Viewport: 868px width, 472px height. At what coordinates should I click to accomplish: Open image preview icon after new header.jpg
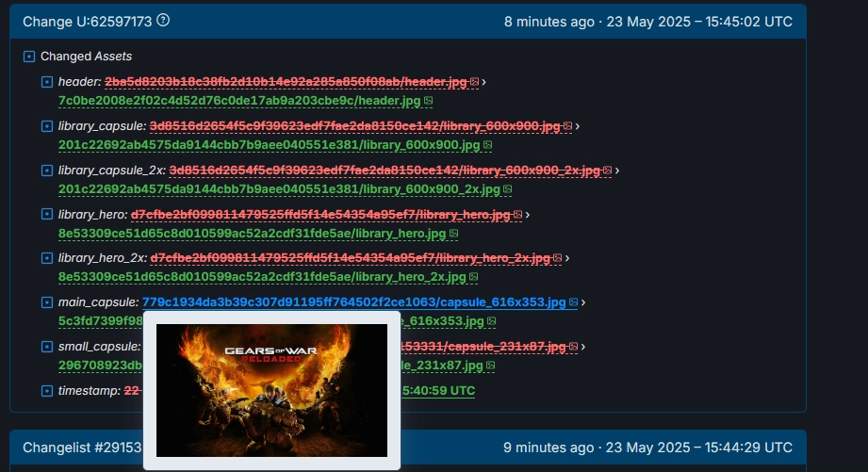[x=428, y=101]
